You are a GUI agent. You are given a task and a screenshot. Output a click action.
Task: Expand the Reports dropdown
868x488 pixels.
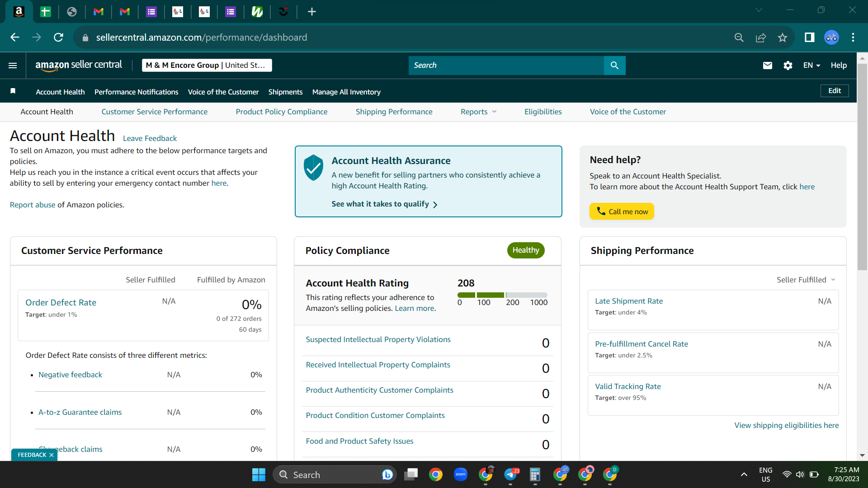[x=478, y=112]
